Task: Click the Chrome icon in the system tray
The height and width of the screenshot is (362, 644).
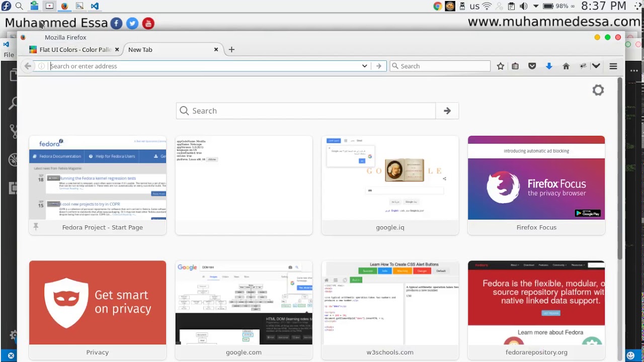Action: [438, 6]
